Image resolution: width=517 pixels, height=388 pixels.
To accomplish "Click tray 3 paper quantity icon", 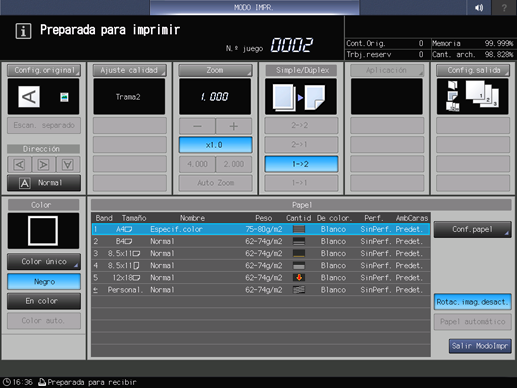I will click(299, 253).
